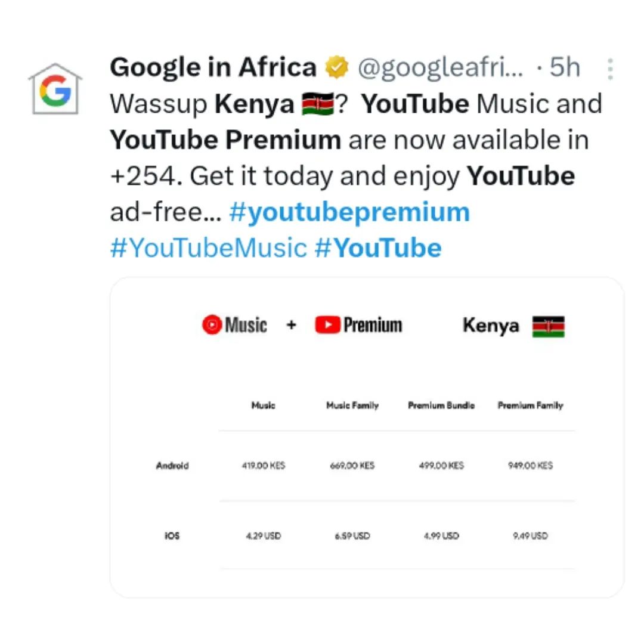
Task: Open the #YouTube hashtag
Action: click(x=378, y=249)
